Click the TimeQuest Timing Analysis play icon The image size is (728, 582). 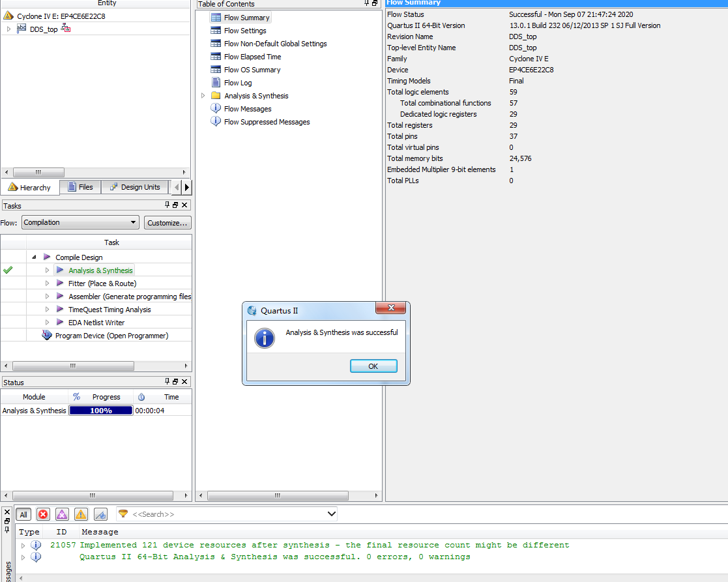[60, 310]
